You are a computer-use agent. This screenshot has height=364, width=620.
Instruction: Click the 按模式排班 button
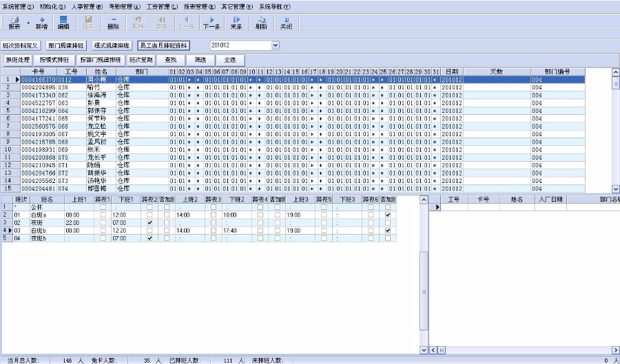[x=54, y=61]
